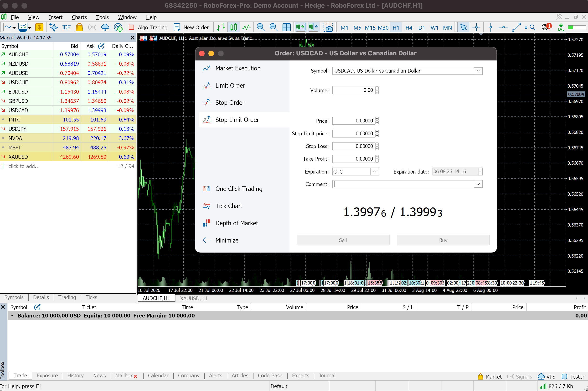
Task: Click the globe with plus toolbar icon
Action: pos(118,27)
